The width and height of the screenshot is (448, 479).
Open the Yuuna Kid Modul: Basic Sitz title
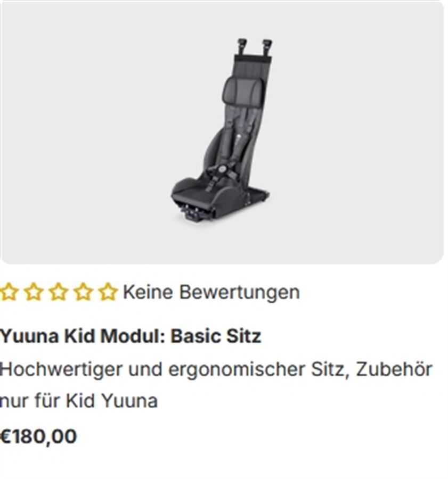coord(131,336)
